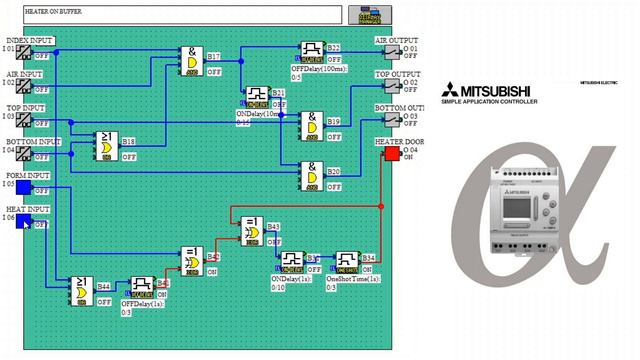Click the B19 block ID label
The height and width of the screenshot is (360, 640).
tap(334, 122)
